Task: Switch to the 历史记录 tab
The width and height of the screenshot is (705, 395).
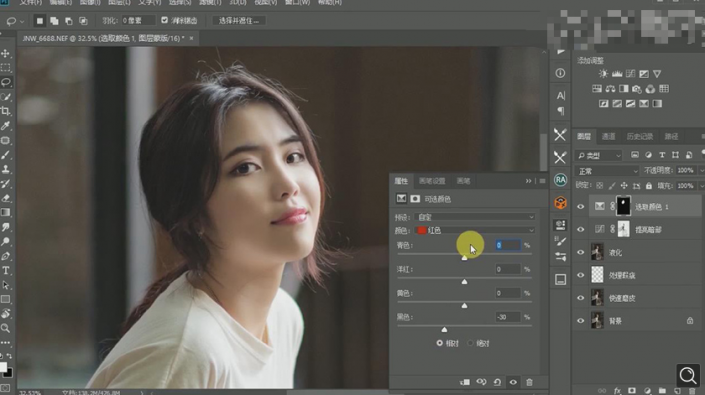Action: [639, 136]
